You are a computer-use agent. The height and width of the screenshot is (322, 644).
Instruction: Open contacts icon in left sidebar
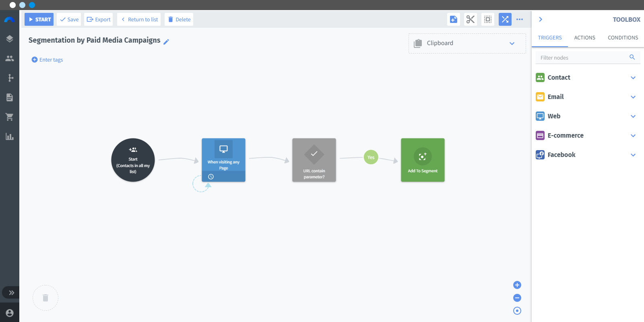[10, 58]
